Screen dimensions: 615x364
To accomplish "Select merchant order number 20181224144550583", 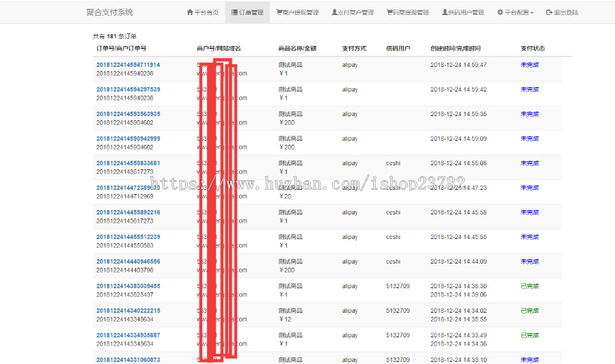I will (125, 246).
